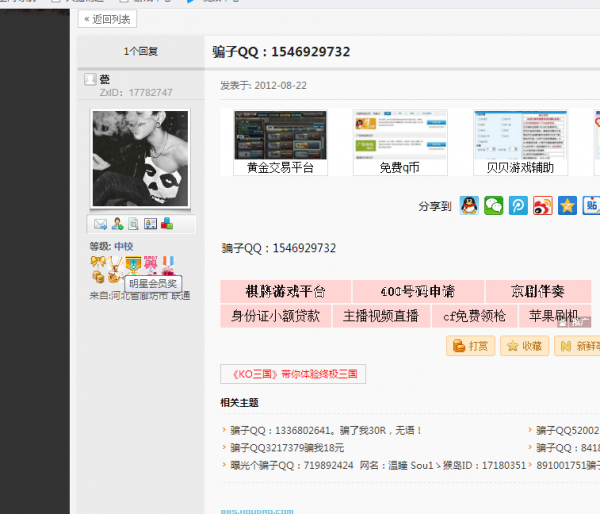Click the 1个回复 reply count
This screenshot has height=514, width=600.
(x=140, y=51)
